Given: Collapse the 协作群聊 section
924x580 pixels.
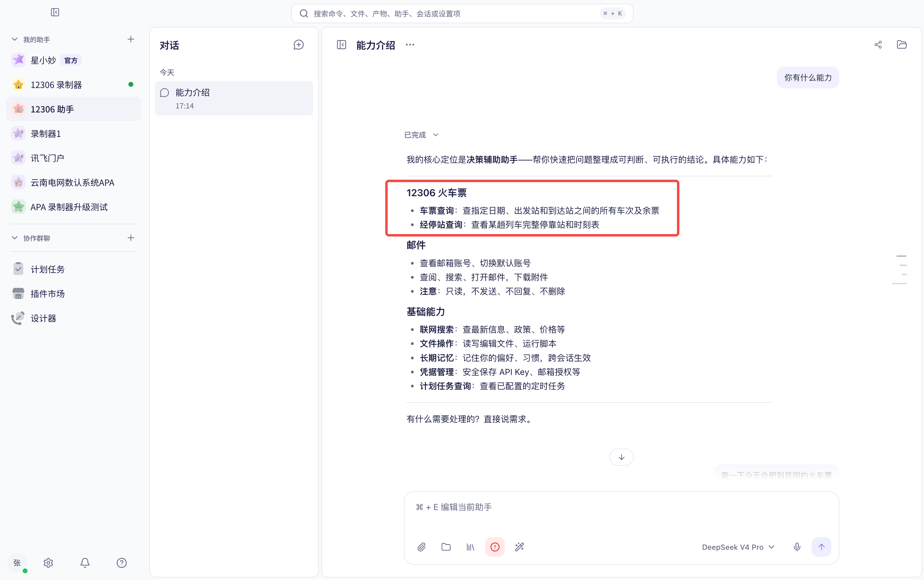Looking at the screenshot, I should [15, 238].
